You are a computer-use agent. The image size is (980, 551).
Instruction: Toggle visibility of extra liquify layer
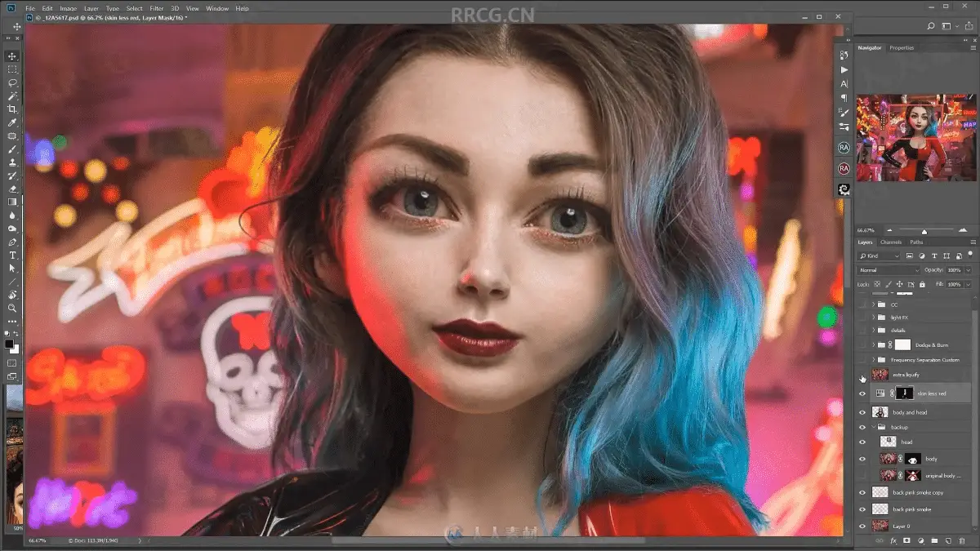click(x=862, y=375)
